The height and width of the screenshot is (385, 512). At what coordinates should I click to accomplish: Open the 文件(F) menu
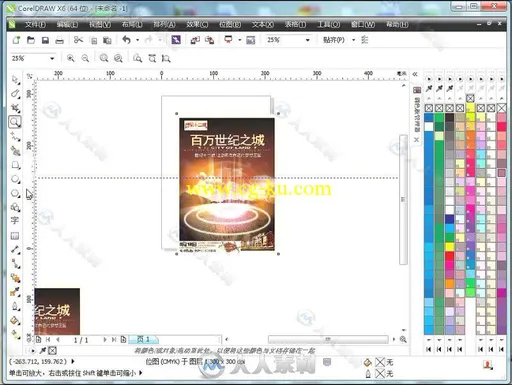35,24
